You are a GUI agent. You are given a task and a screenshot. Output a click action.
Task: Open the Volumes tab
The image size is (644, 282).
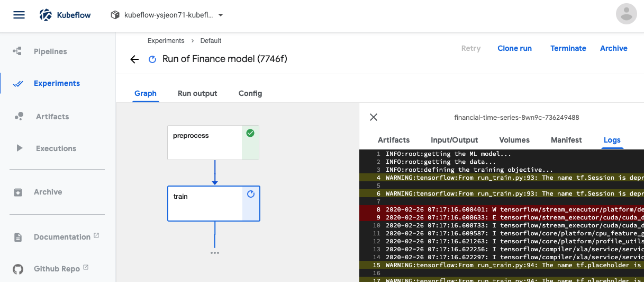514,140
